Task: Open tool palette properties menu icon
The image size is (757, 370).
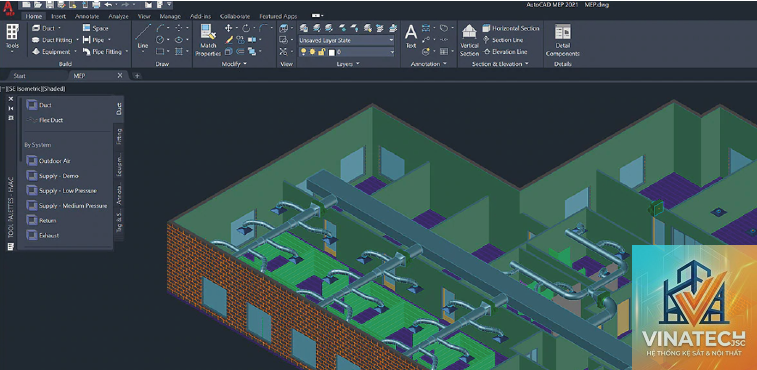Action: click(x=11, y=118)
